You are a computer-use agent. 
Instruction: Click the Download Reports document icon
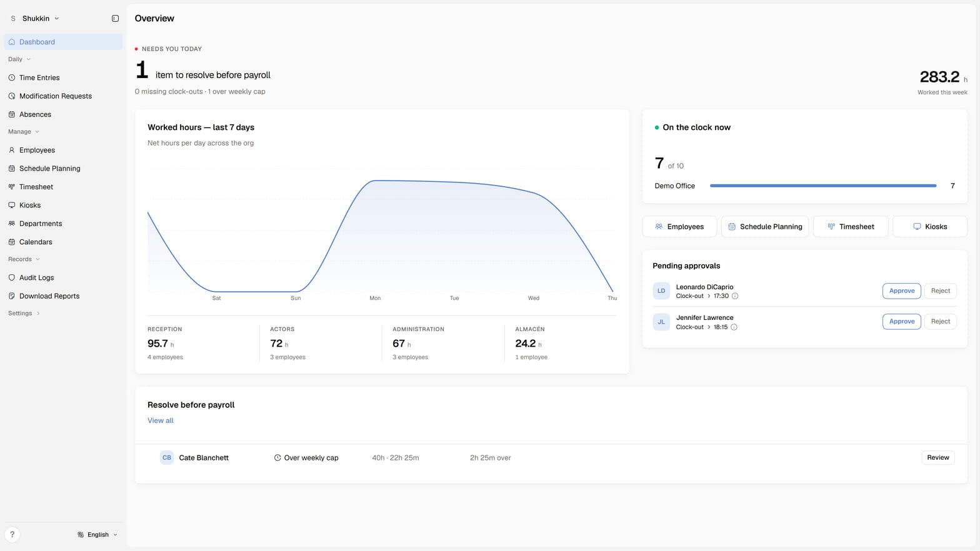click(12, 296)
